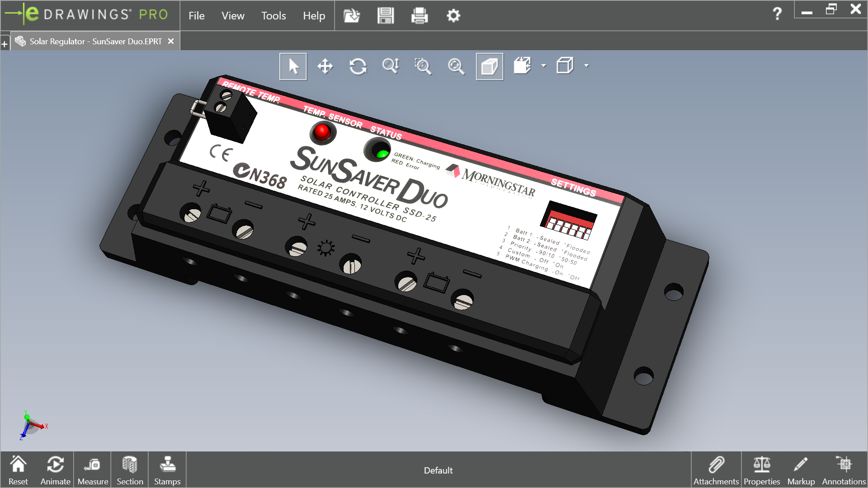Viewport: 868px width, 488px height.
Task: Toggle the Select arrow tool
Action: tap(293, 66)
